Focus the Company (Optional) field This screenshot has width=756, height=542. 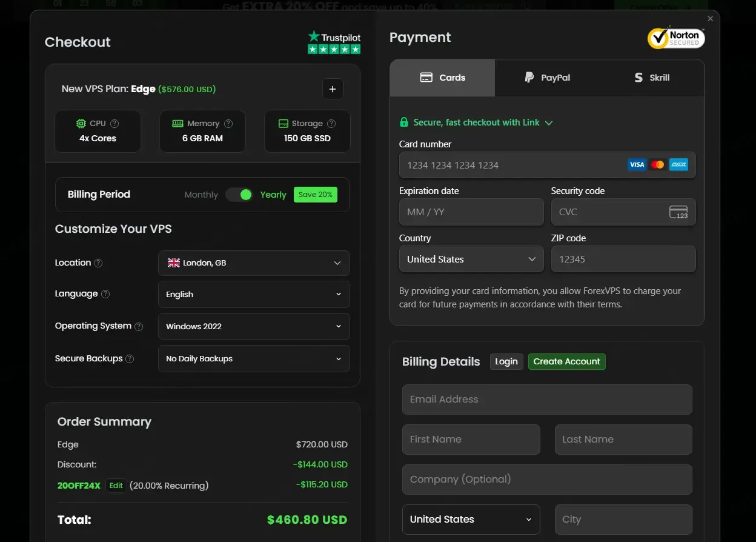click(547, 480)
